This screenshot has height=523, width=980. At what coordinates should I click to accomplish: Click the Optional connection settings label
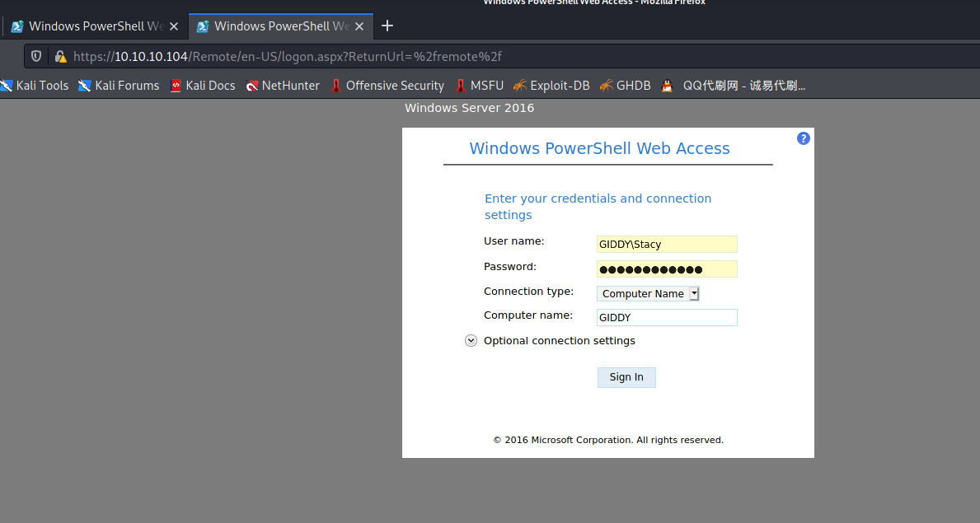point(560,340)
